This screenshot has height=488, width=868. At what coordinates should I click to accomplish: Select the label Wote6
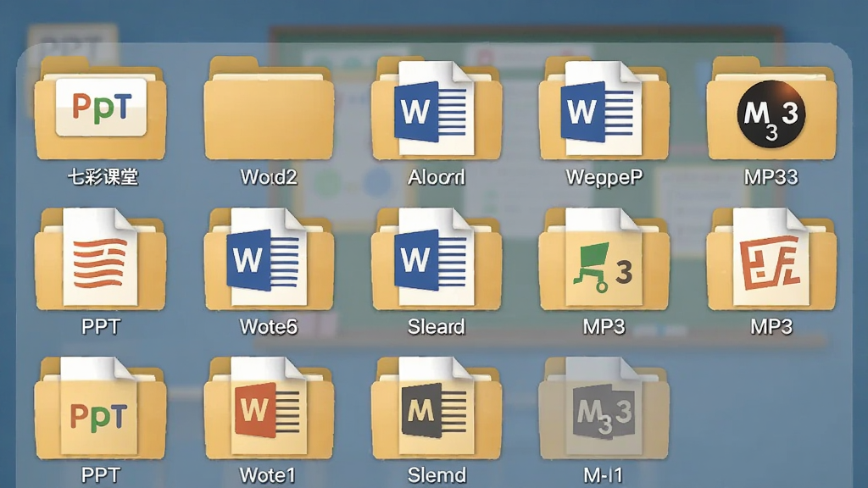[269, 326]
